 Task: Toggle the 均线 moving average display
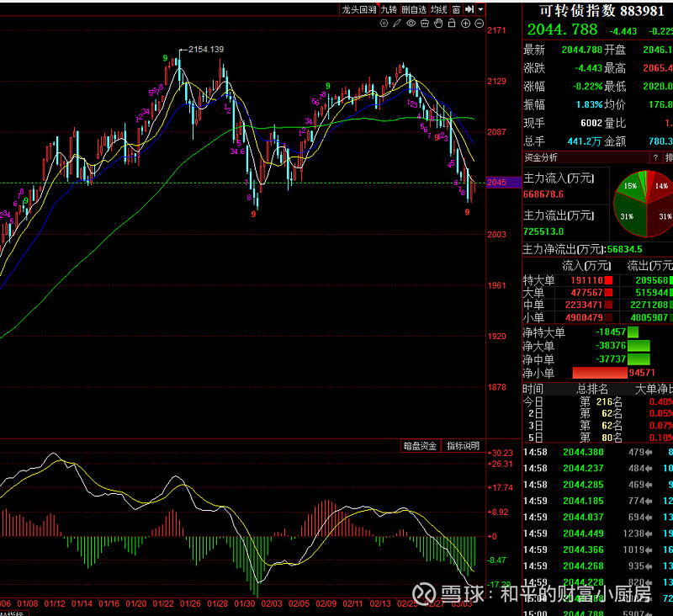click(438, 9)
